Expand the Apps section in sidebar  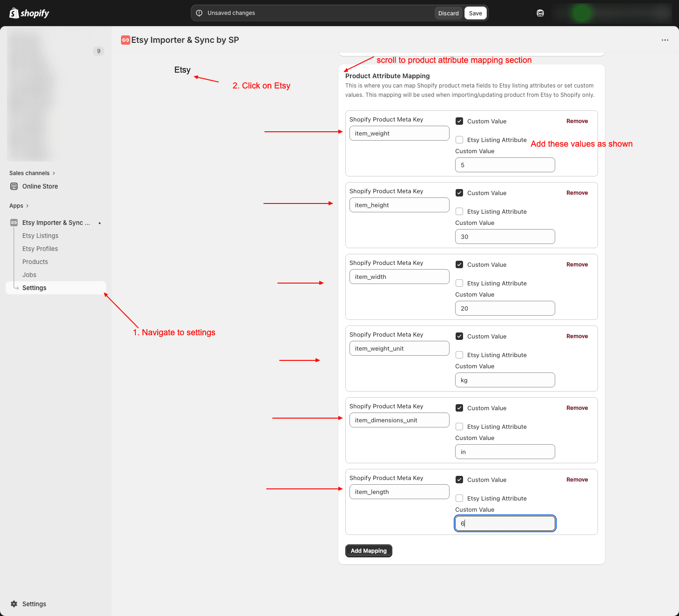pyautogui.click(x=19, y=206)
